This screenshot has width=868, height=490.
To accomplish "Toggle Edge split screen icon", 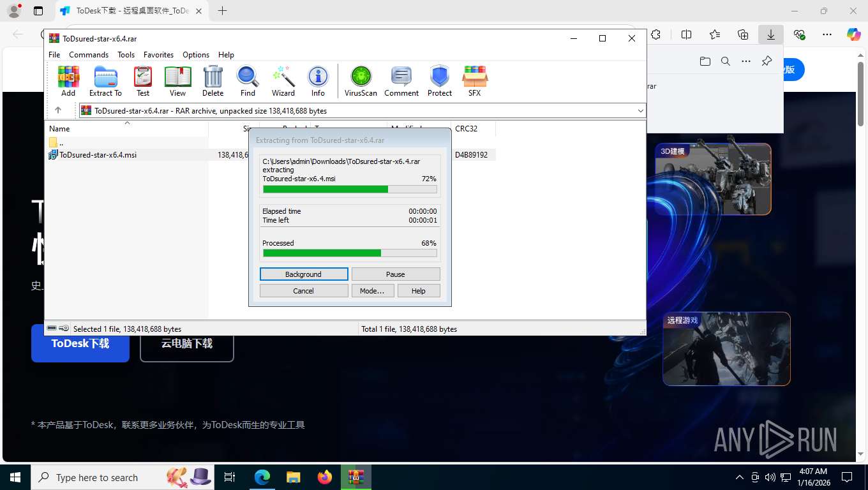I will pyautogui.click(x=687, y=34).
